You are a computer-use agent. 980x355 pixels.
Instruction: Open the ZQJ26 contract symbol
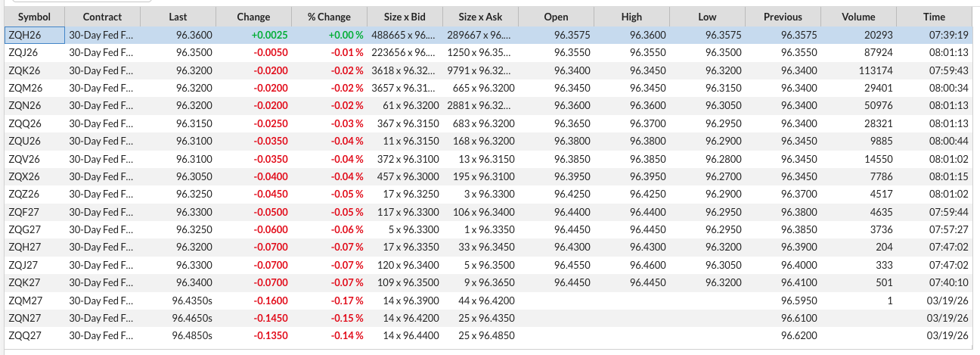pyautogui.click(x=23, y=52)
